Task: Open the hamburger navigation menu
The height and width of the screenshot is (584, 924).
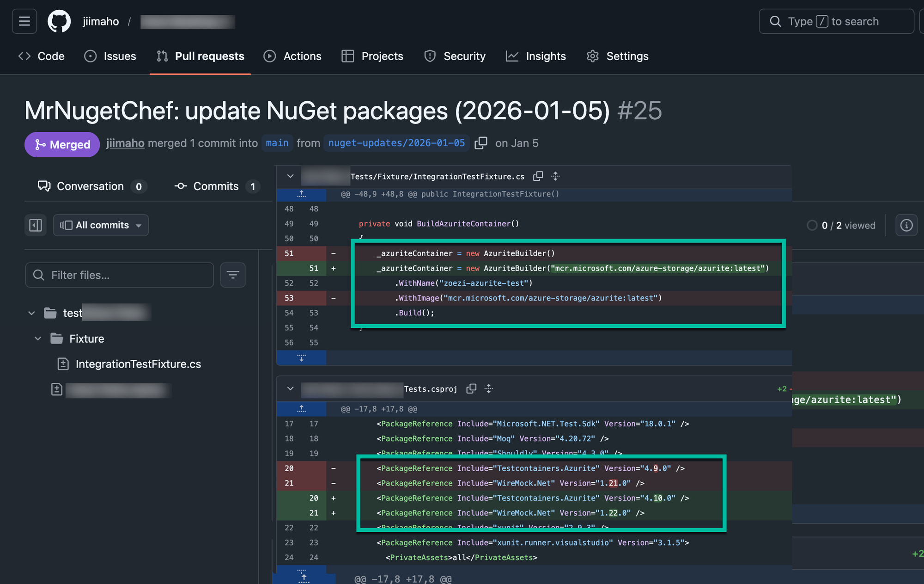Action: point(24,21)
